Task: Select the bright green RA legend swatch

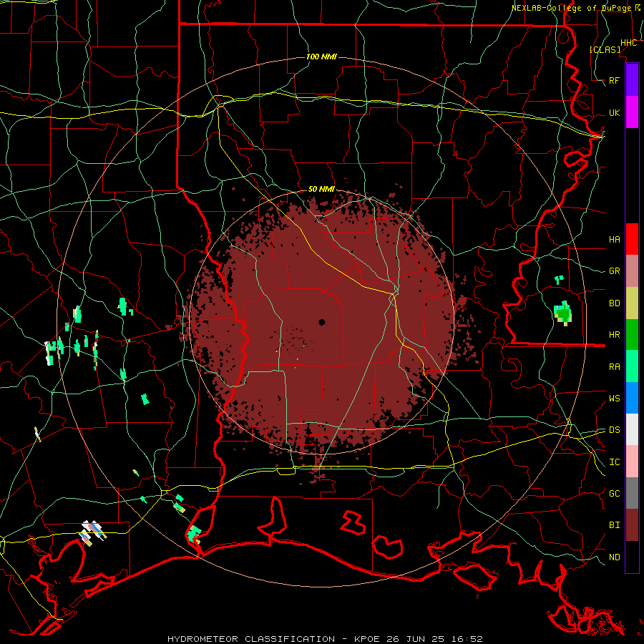Action: (x=632, y=366)
